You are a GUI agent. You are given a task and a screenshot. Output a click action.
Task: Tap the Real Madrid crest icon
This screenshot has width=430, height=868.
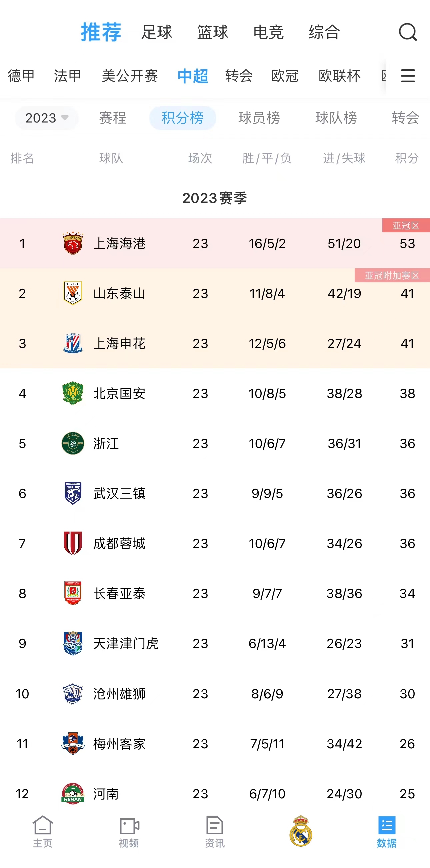(x=301, y=831)
